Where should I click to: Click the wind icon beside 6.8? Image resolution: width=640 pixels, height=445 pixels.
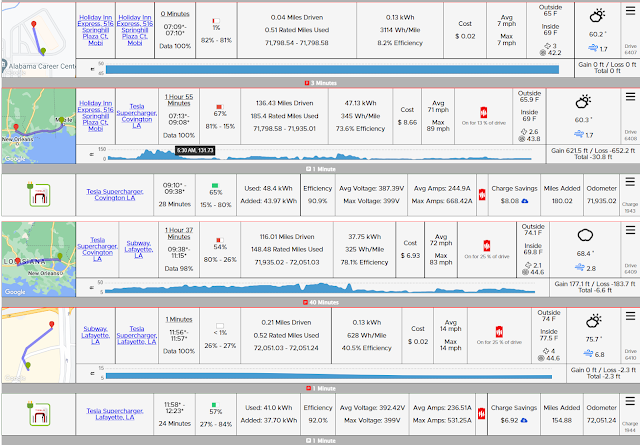coord(588,354)
